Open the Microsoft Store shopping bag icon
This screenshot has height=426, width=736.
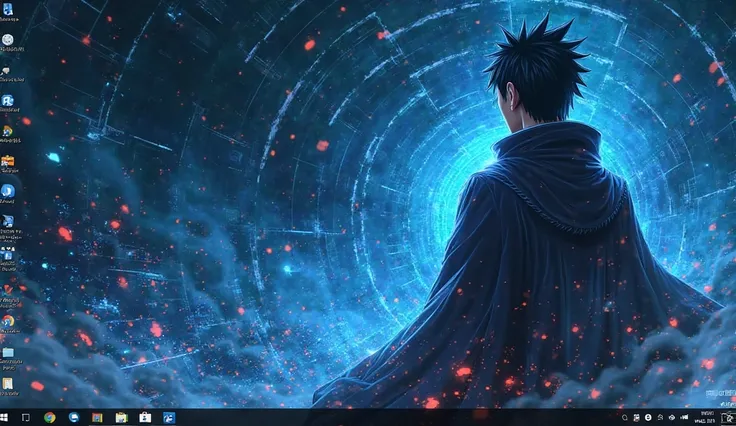click(x=145, y=417)
